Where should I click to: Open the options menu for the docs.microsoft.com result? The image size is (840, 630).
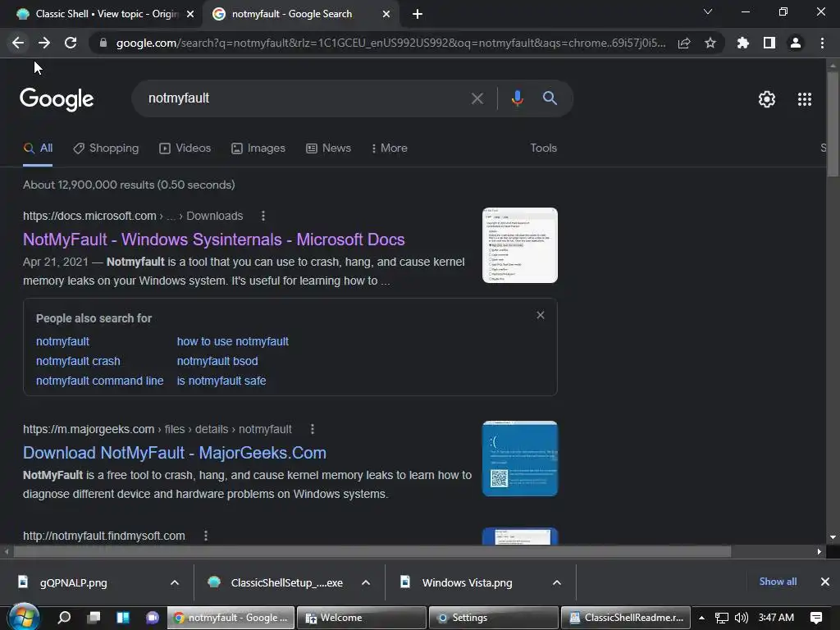coord(262,216)
